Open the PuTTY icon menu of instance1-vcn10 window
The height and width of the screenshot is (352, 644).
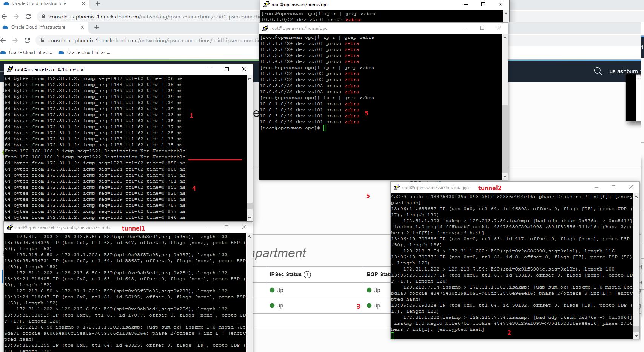[x=10, y=69]
